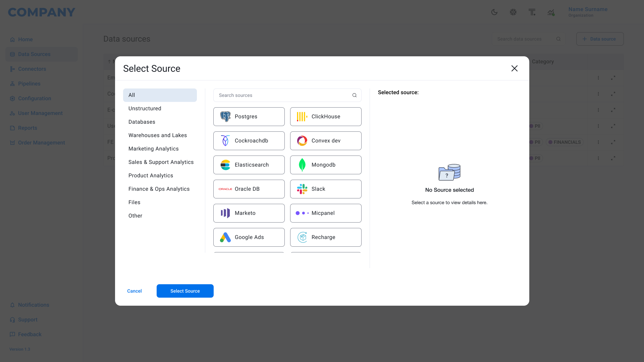This screenshot has height=362, width=644.
Task: Click the + Data source button
Action: pyautogui.click(x=600, y=39)
